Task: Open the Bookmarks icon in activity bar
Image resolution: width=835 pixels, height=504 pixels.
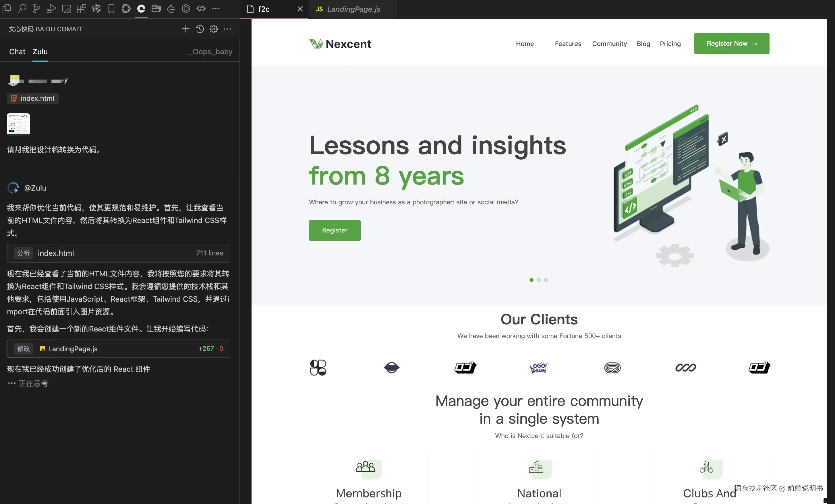Action: [111, 9]
